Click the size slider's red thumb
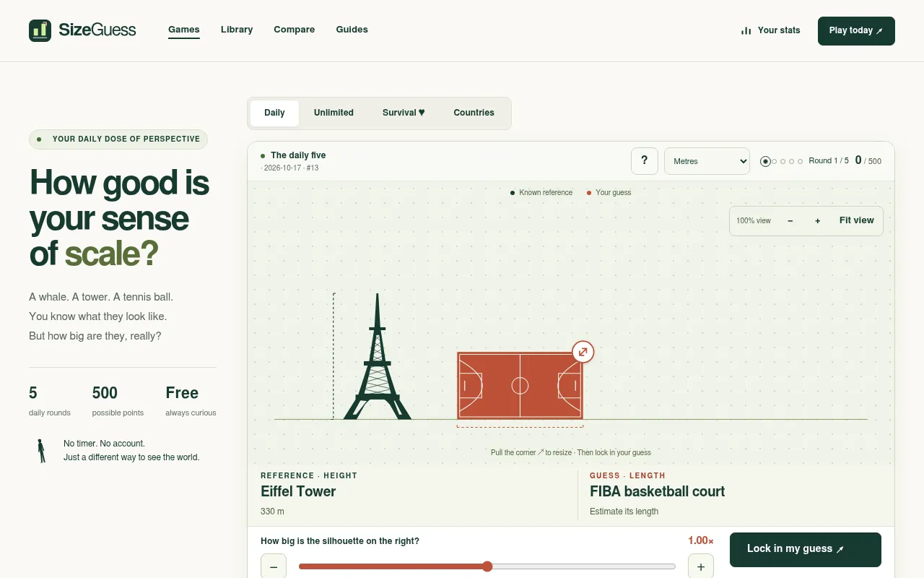Screen dimensions: 924x578 487,566
